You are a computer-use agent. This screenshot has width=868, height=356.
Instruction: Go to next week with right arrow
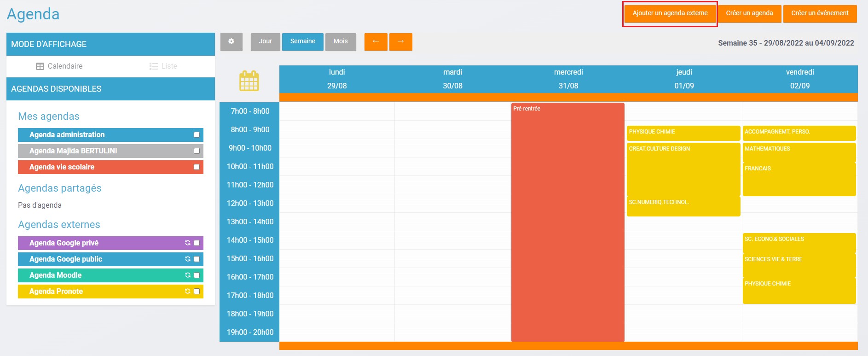point(400,41)
